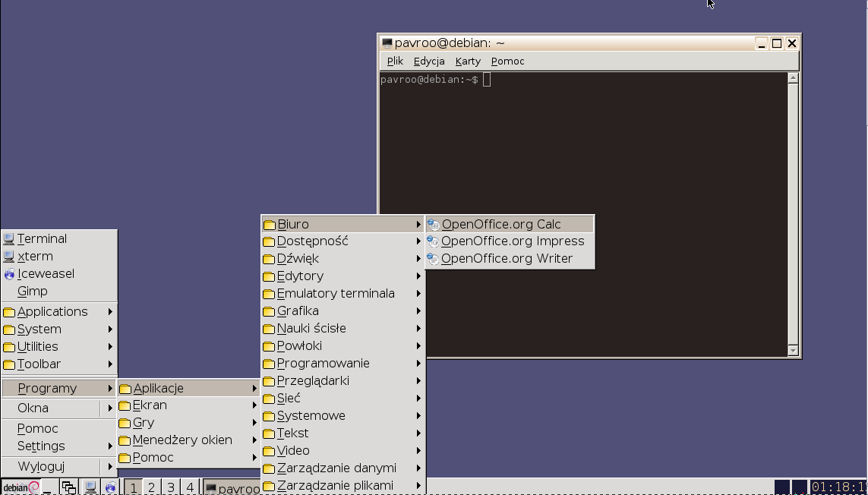Open OpenOffice.org Impress from the submenu

[x=512, y=241]
